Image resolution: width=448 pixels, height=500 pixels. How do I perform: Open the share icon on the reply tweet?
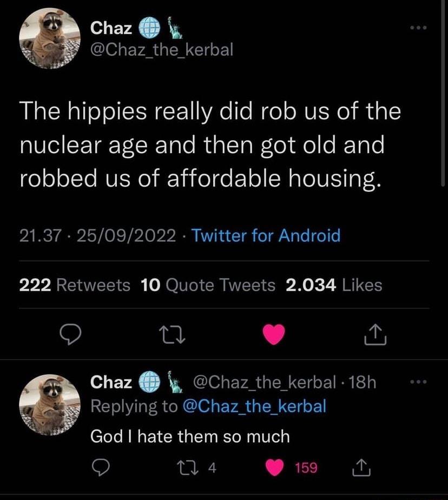click(x=361, y=468)
